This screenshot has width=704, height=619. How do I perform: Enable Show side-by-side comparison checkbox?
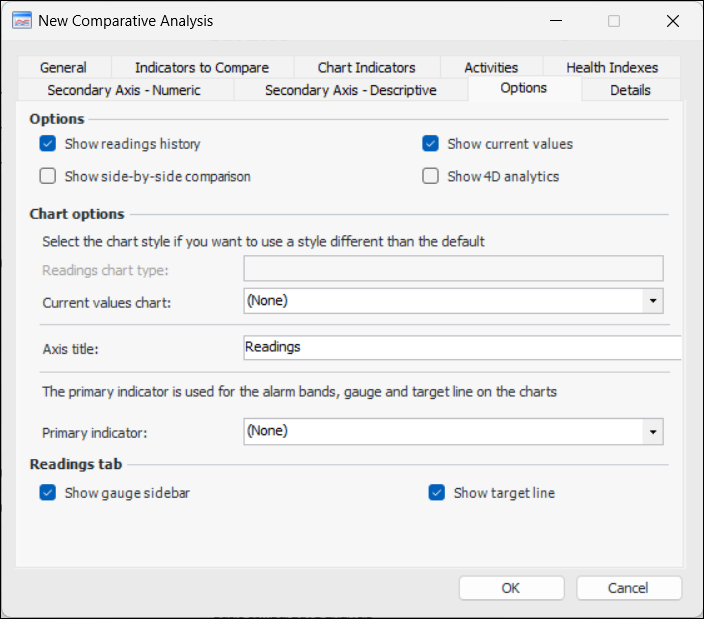[x=48, y=177]
